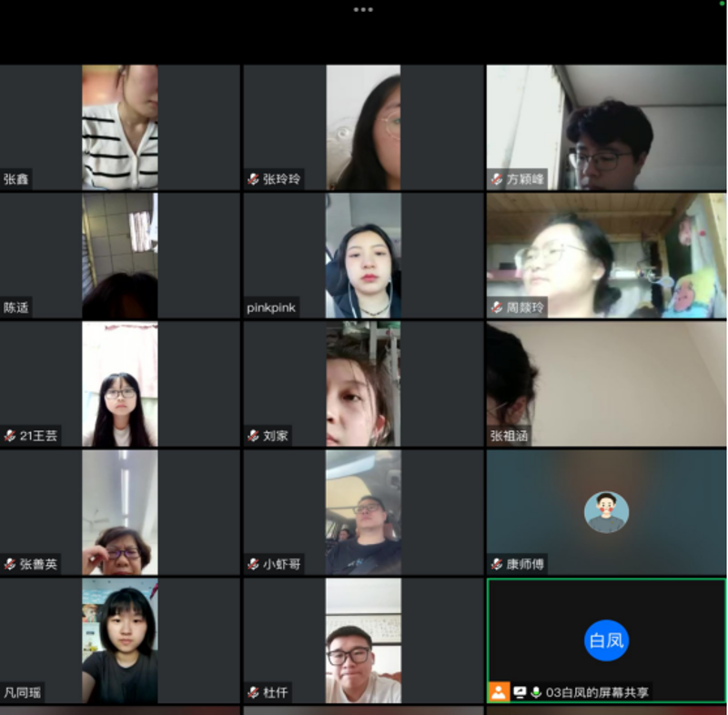
Task: Click the screen share icon on 白凤 tile
Action: (x=520, y=692)
